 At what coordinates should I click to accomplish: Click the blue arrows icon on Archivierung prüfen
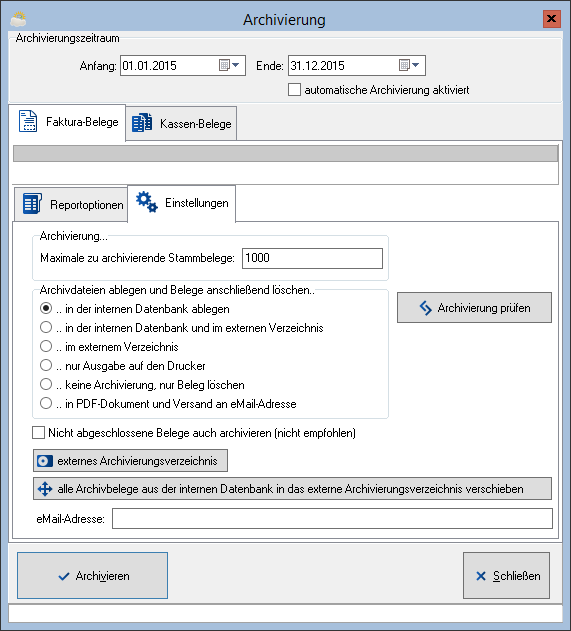tap(426, 308)
